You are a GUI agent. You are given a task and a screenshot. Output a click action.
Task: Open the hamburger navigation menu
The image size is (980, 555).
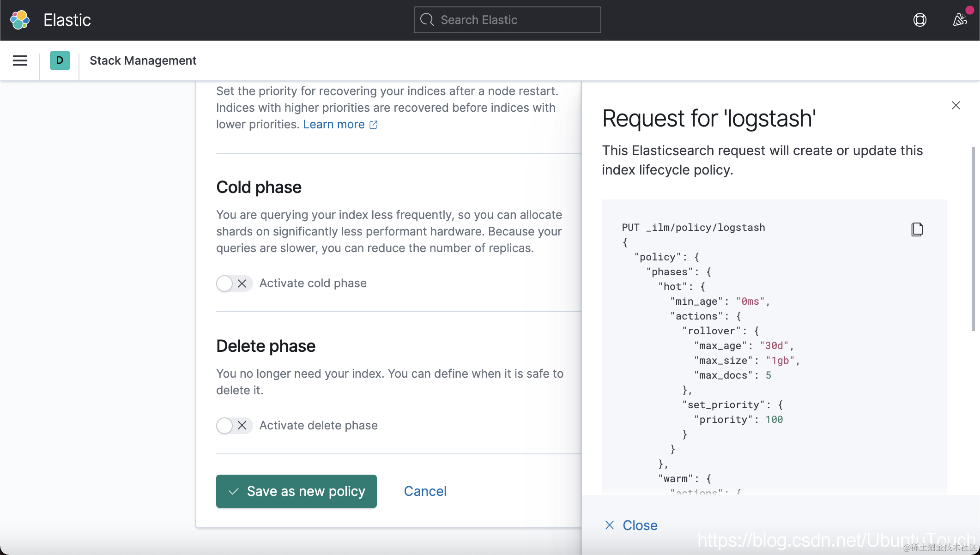(20, 60)
